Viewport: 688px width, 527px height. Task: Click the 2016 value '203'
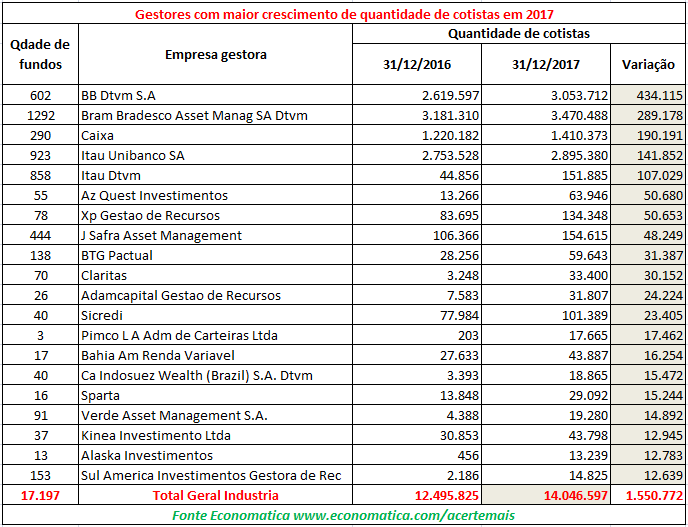(417, 335)
